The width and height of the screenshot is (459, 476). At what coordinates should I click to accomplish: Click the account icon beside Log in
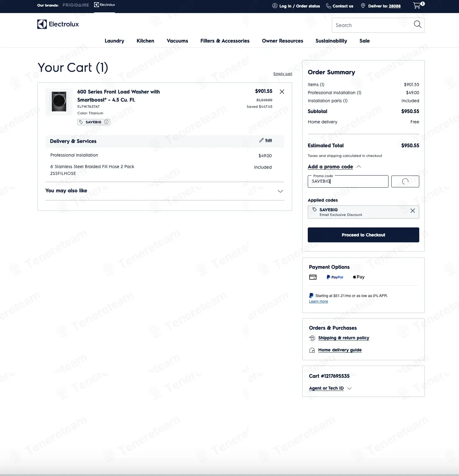point(275,6)
